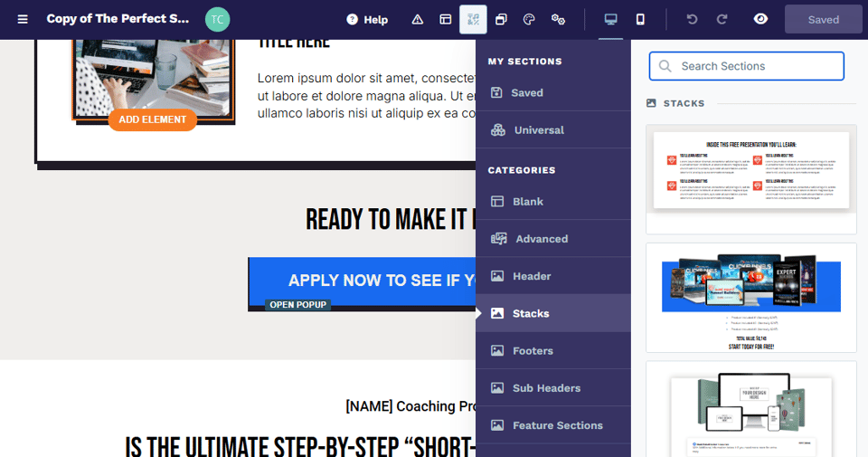Click the Saved floppy disk icon

click(x=496, y=92)
